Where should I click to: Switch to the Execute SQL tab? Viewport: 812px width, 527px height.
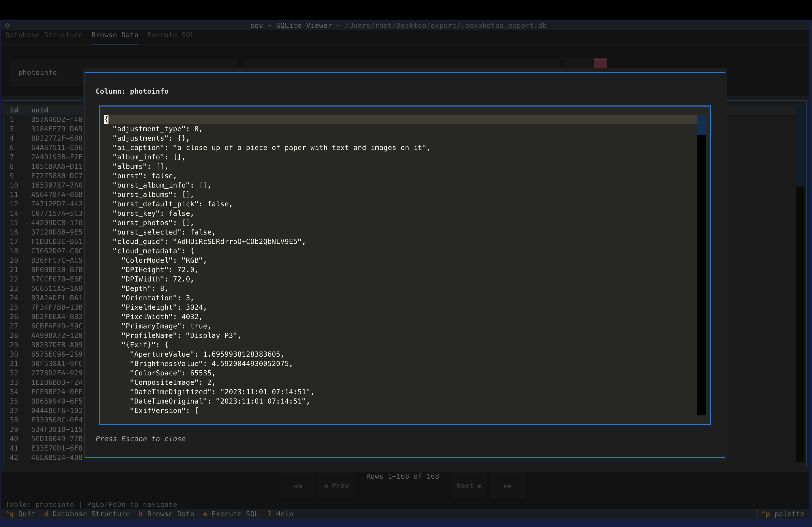coord(170,35)
